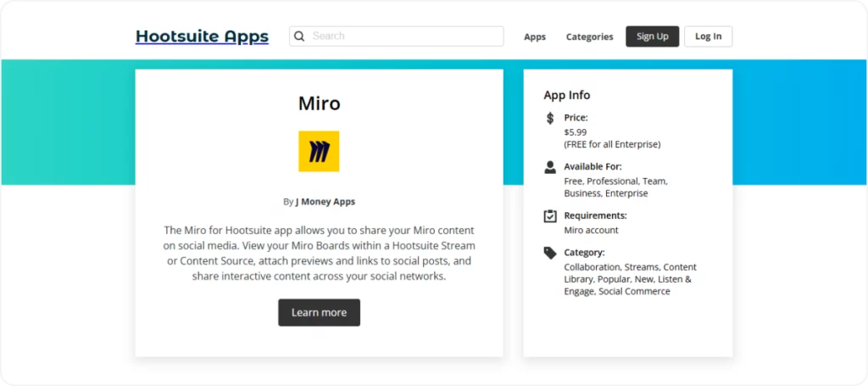The width and height of the screenshot is (868, 386).
Task: Click the Sign Up button
Action: pyautogui.click(x=653, y=36)
